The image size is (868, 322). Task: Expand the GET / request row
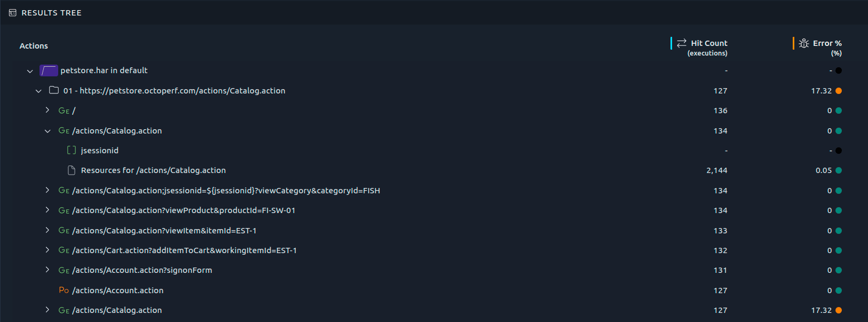point(47,110)
